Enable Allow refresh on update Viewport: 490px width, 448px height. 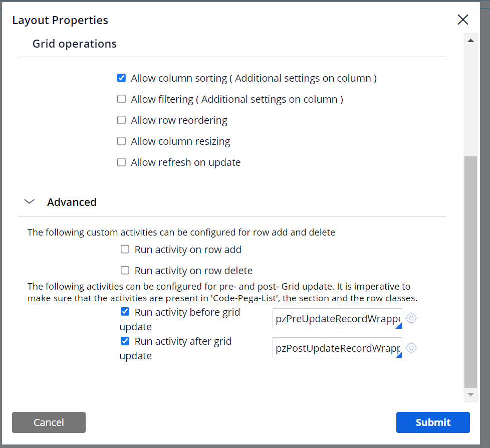point(121,162)
